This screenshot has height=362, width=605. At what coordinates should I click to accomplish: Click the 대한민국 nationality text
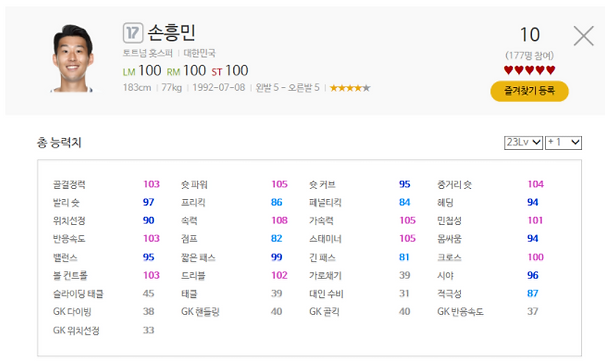199,53
